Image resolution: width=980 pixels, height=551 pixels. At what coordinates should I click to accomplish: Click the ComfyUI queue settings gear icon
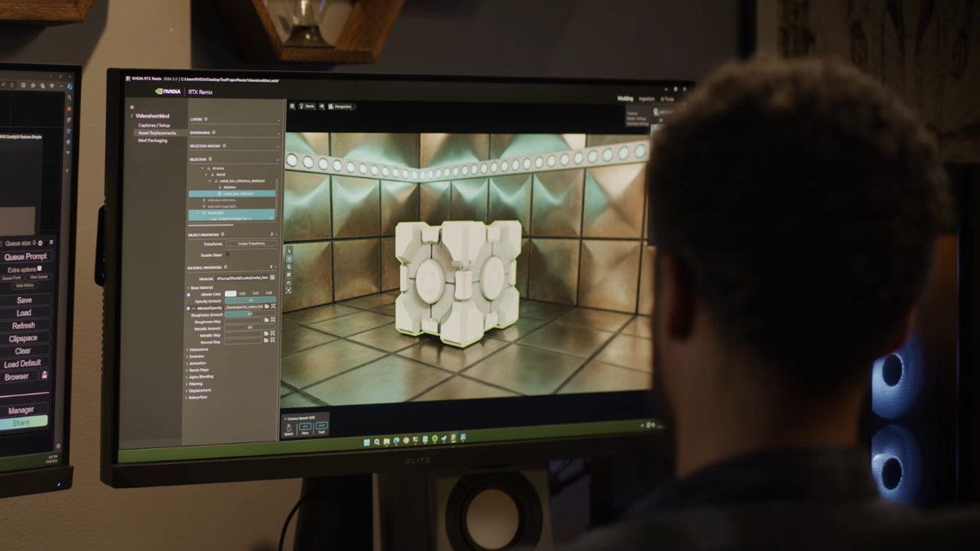point(40,243)
